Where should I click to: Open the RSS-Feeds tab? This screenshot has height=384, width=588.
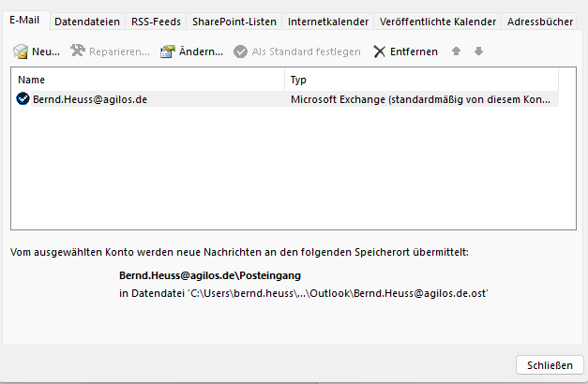point(156,22)
